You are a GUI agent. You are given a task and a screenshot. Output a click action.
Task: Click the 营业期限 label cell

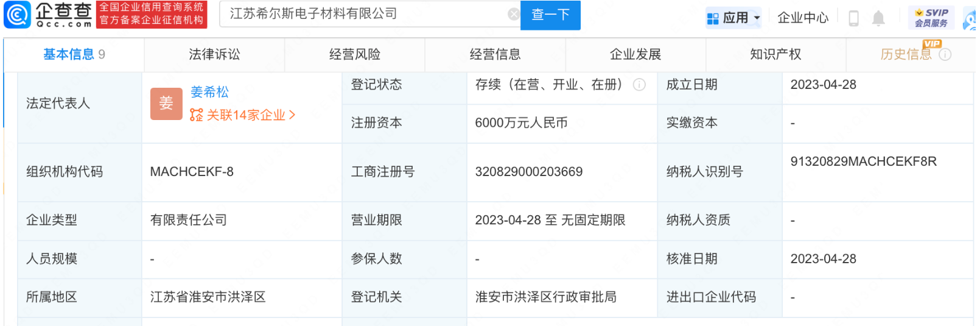[405, 221]
